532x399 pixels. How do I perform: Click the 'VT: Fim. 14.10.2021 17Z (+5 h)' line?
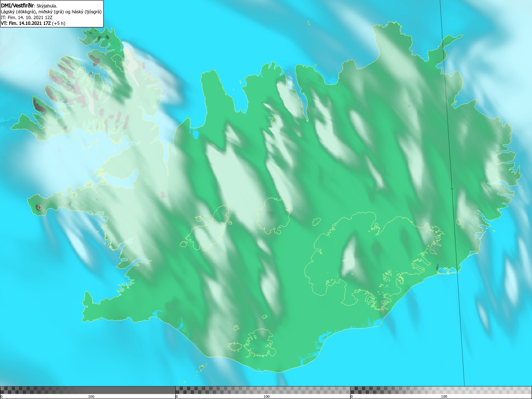click(x=33, y=23)
